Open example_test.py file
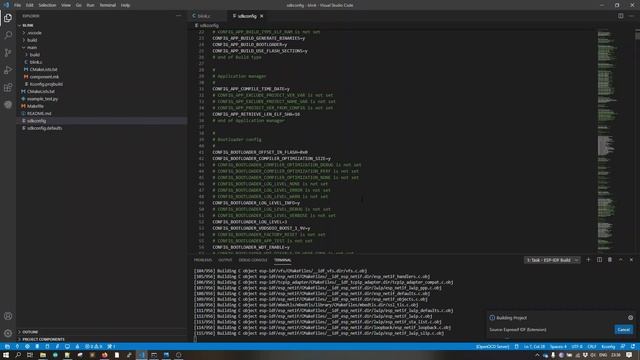 [x=102, y=99]
